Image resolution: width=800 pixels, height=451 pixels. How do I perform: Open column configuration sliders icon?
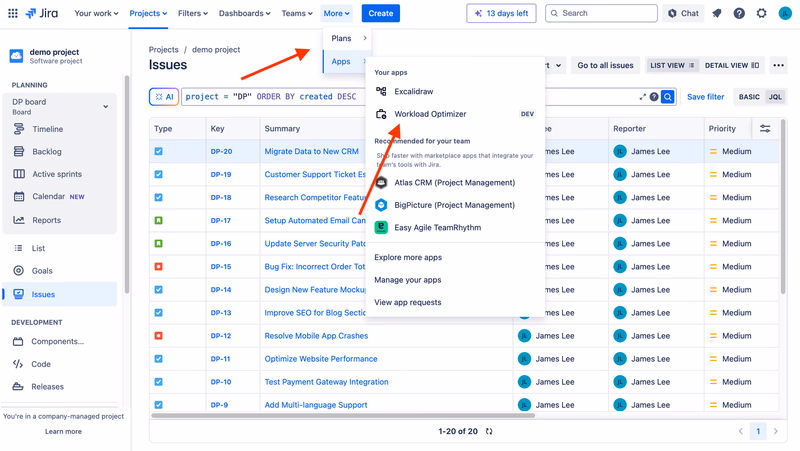click(x=765, y=129)
